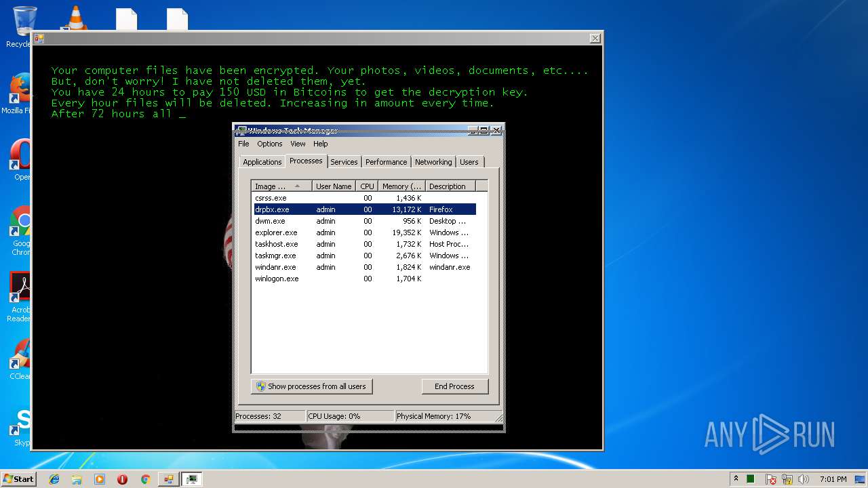Click the ransomware window title bar icon

39,39
